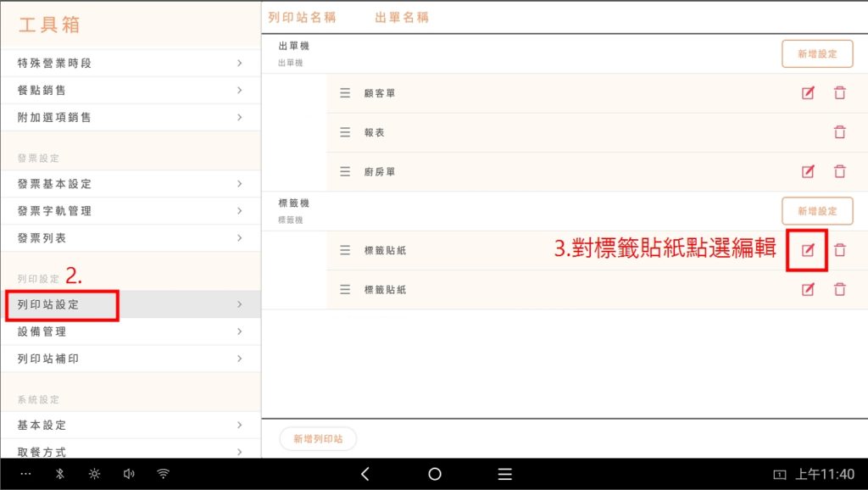868x490 pixels.
Task: Expand the 發票基本設定 entry
Action: 130,184
